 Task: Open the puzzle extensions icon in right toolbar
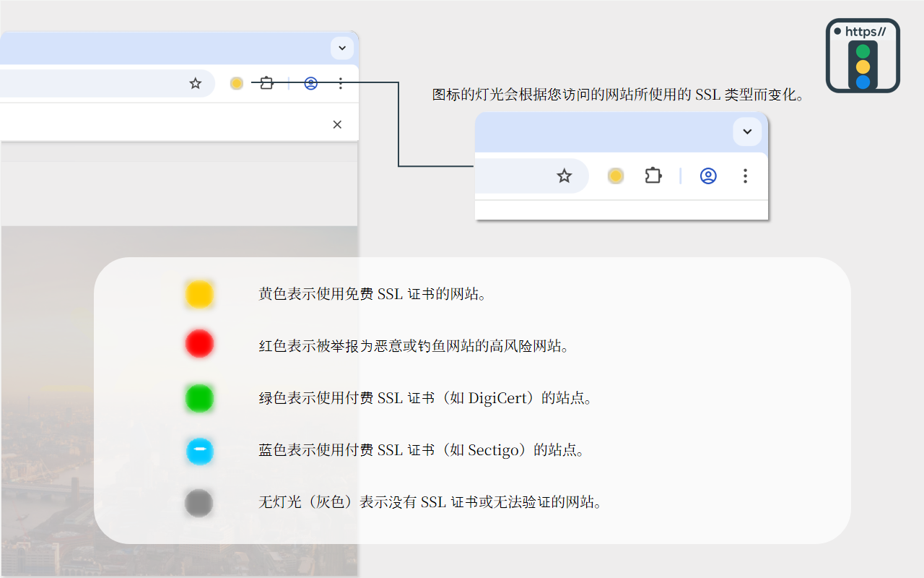653,176
